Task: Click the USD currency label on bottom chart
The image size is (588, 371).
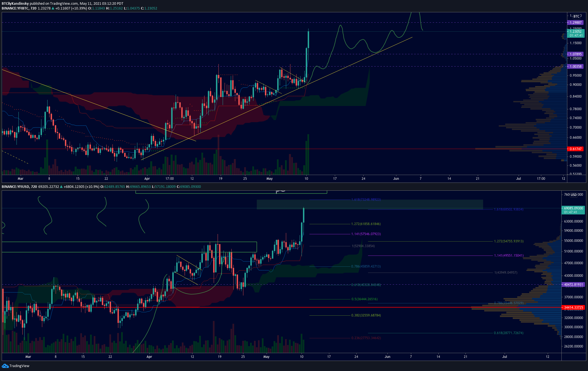Action: [x=574, y=195]
